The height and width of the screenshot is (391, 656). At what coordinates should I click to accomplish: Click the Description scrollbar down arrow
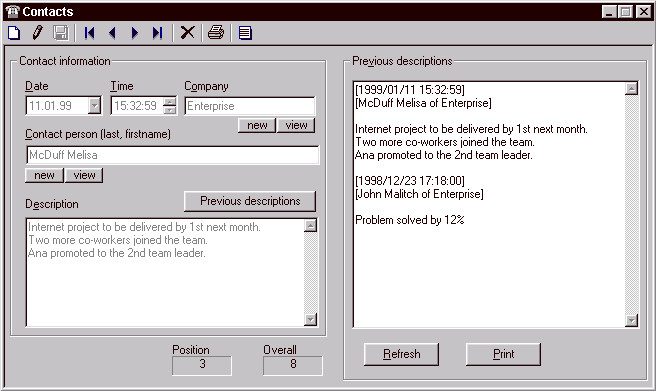click(x=310, y=319)
